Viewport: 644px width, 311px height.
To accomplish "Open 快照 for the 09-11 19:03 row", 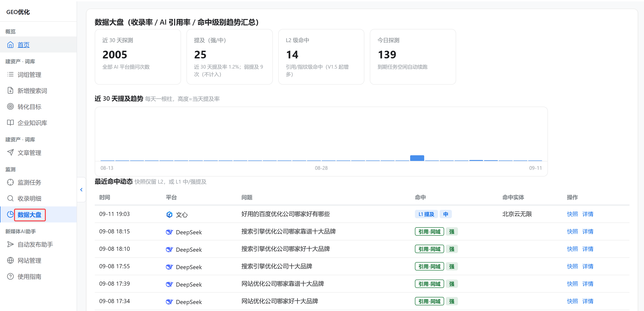I will pyautogui.click(x=572, y=214).
